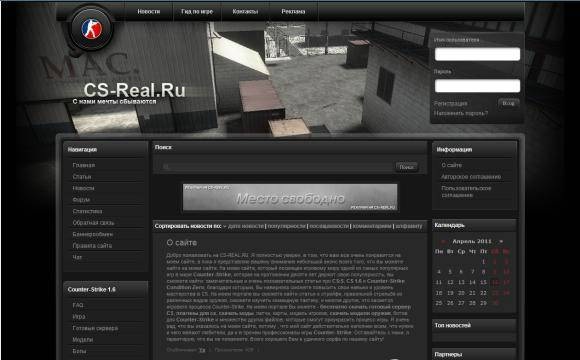This screenshot has height=360, width=580.
Task: Click the magnifier icon in search field
Action: [166, 167]
